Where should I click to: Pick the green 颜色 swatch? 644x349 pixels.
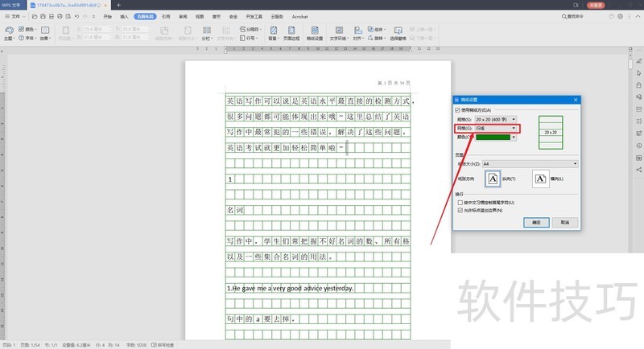495,137
